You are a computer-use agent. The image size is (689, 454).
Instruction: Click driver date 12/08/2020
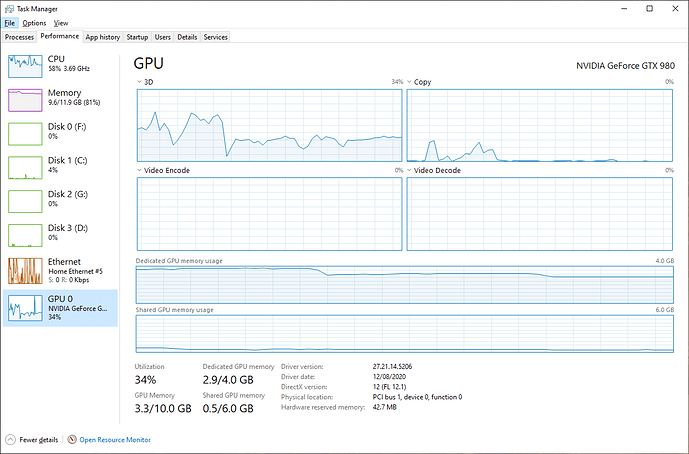click(389, 377)
